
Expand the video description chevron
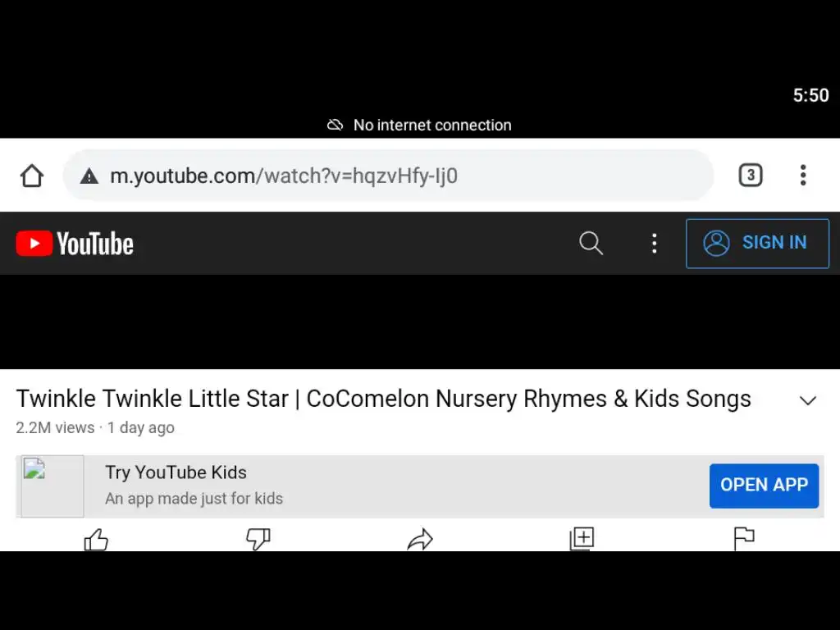[808, 400]
